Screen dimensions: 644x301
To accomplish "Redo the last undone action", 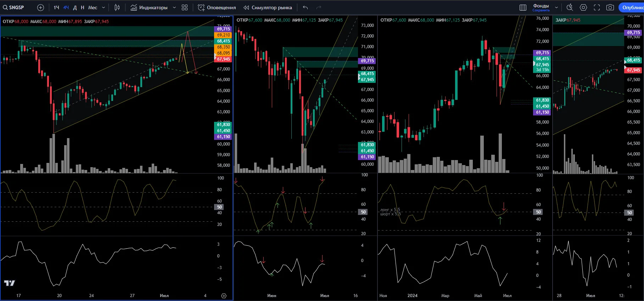I will pos(319,7).
